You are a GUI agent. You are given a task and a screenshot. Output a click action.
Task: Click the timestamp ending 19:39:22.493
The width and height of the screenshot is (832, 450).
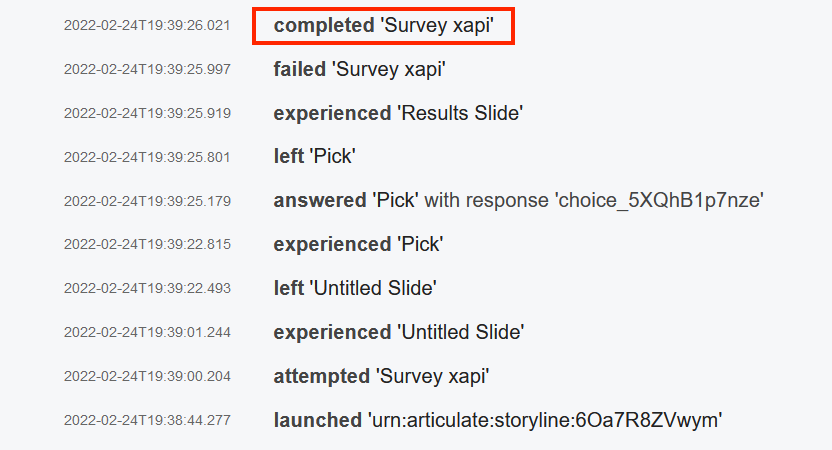coord(147,289)
